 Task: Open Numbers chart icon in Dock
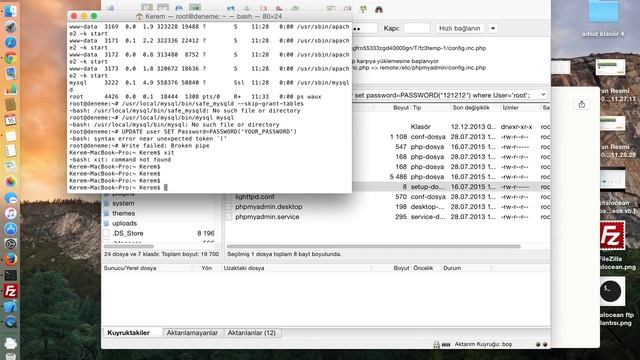(10, 89)
